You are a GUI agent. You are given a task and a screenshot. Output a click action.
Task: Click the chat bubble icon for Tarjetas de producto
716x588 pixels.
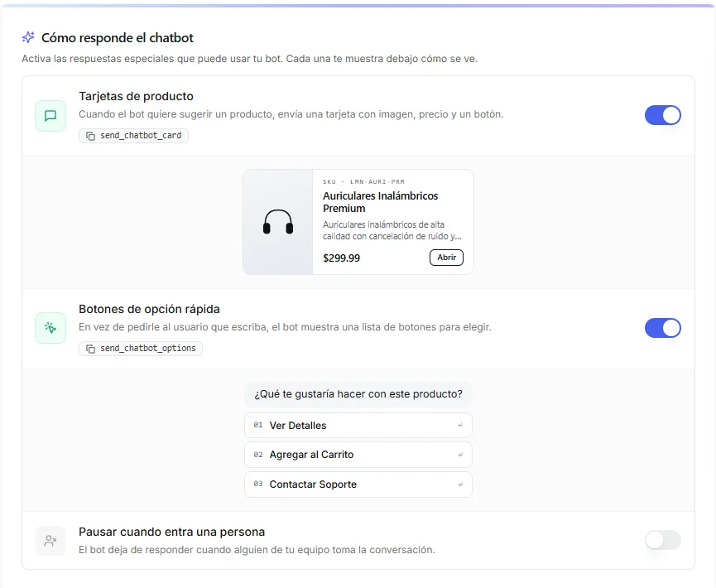click(x=50, y=116)
